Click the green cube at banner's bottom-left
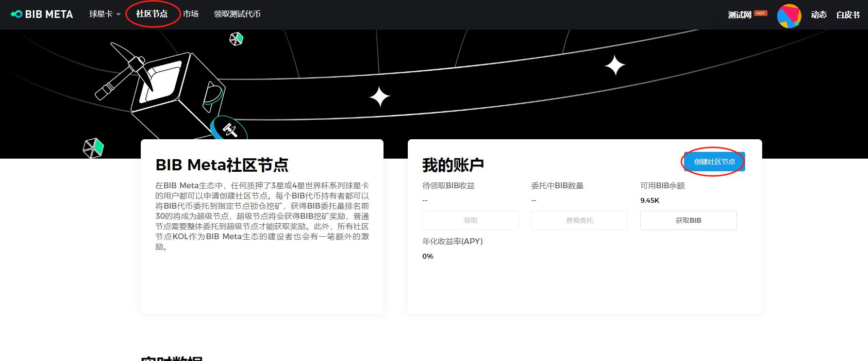The width and height of the screenshot is (868, 361). (93, 148)
